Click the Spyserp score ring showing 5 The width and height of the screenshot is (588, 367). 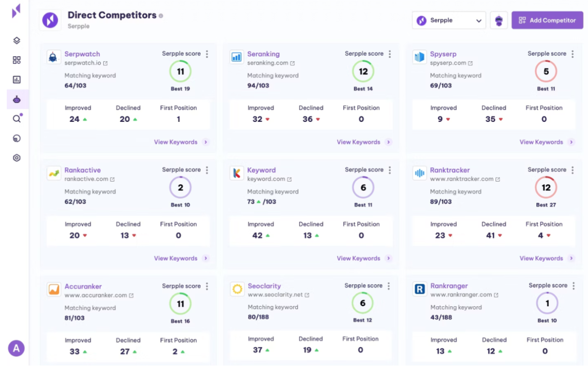(546, 72)
